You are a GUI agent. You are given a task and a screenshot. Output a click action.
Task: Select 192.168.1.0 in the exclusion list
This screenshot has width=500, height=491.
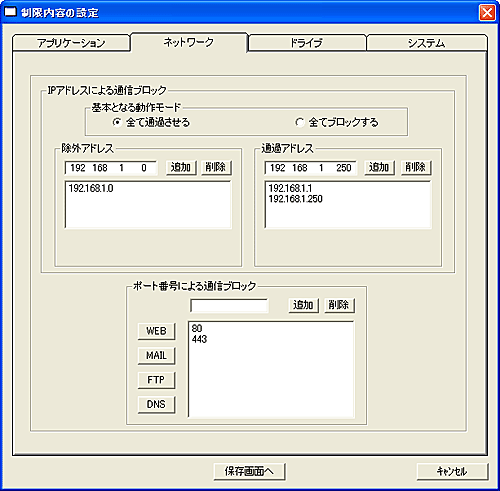(91, 188)
